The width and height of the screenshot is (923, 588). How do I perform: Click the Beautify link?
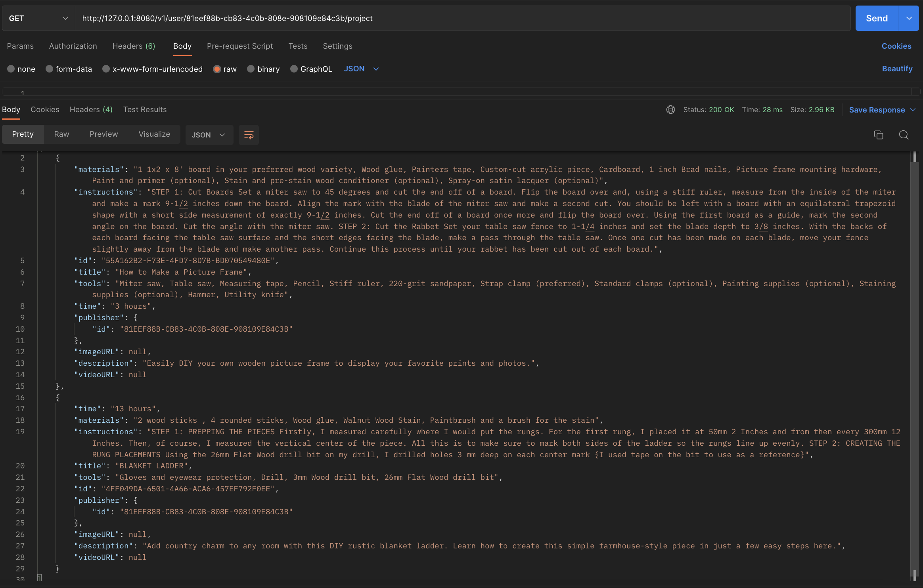(897, 69)
